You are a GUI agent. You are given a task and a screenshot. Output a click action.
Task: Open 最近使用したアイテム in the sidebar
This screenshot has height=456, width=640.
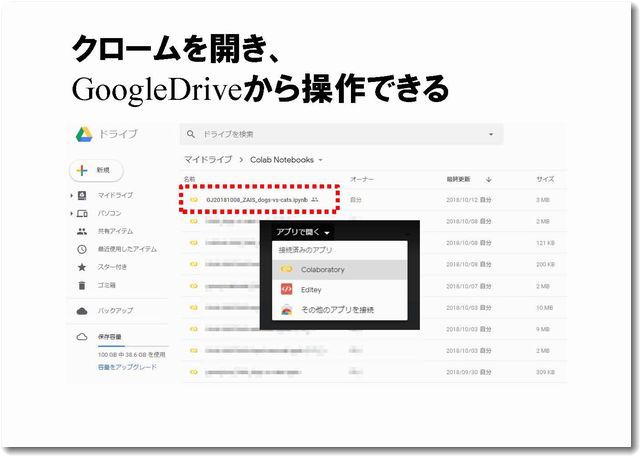[x=127, y=249]
